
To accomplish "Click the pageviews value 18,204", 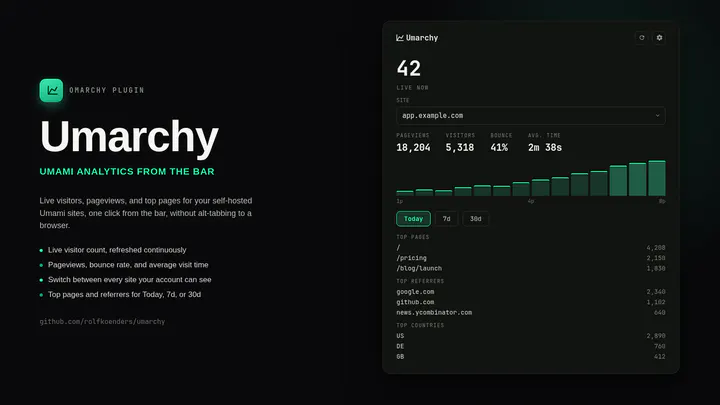I will click(413, 147).
